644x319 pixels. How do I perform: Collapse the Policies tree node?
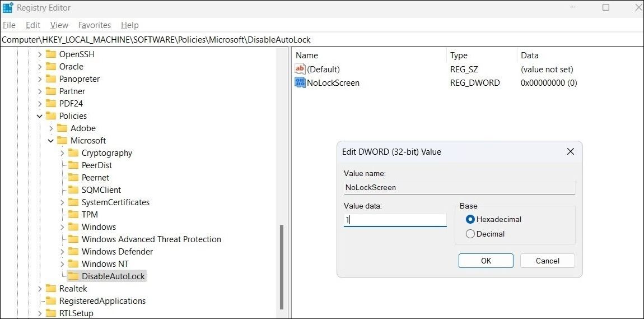coord(40,116)
